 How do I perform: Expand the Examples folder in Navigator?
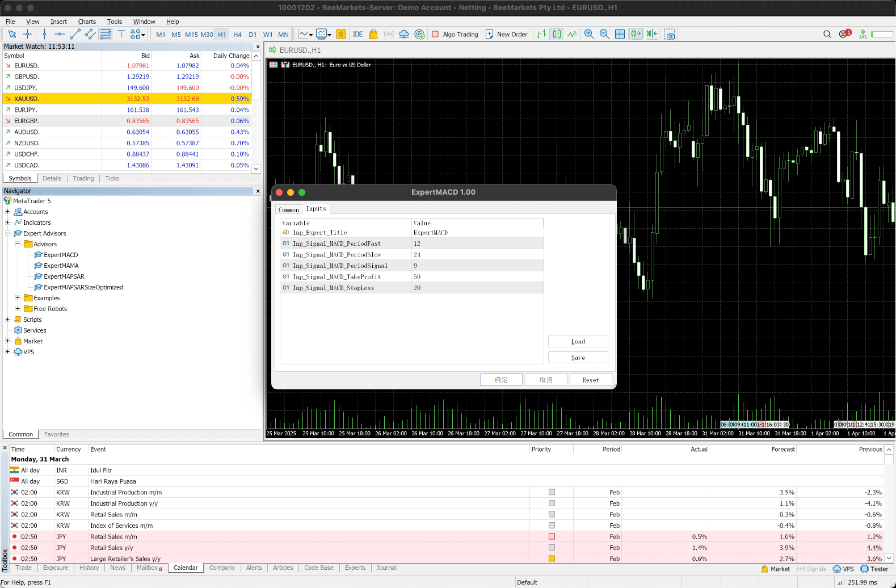click(x=18, y=298)
